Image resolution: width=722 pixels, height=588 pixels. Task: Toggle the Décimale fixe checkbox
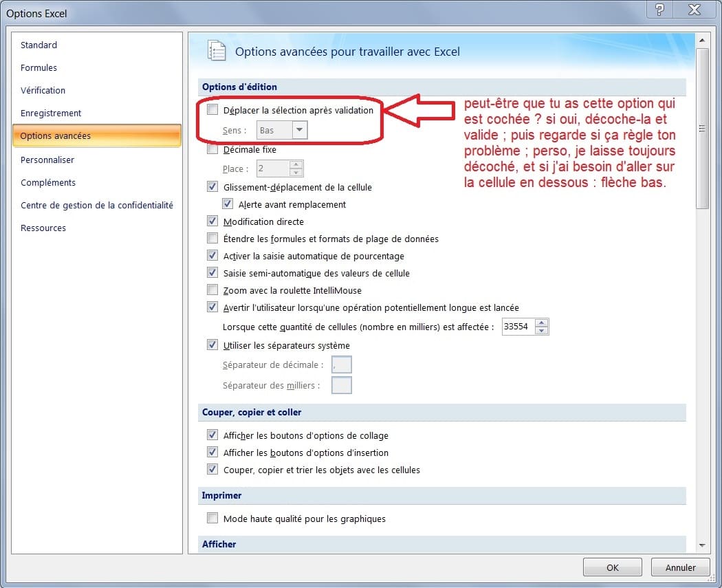coord(212,149)
